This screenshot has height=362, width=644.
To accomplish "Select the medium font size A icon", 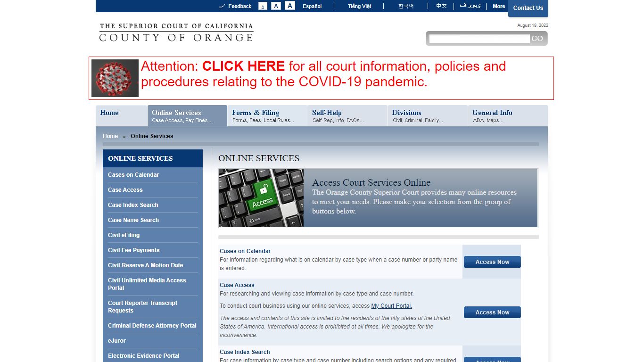I will click(276, 6).
